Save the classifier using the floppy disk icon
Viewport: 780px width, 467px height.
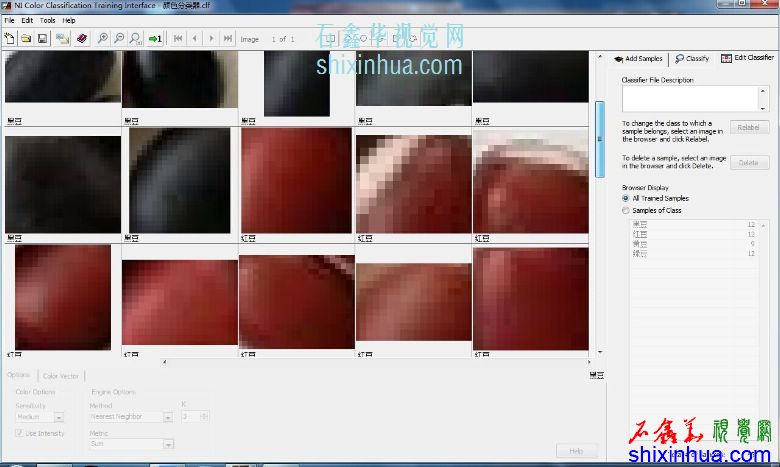pyautogui.click(x=42, y=39)
